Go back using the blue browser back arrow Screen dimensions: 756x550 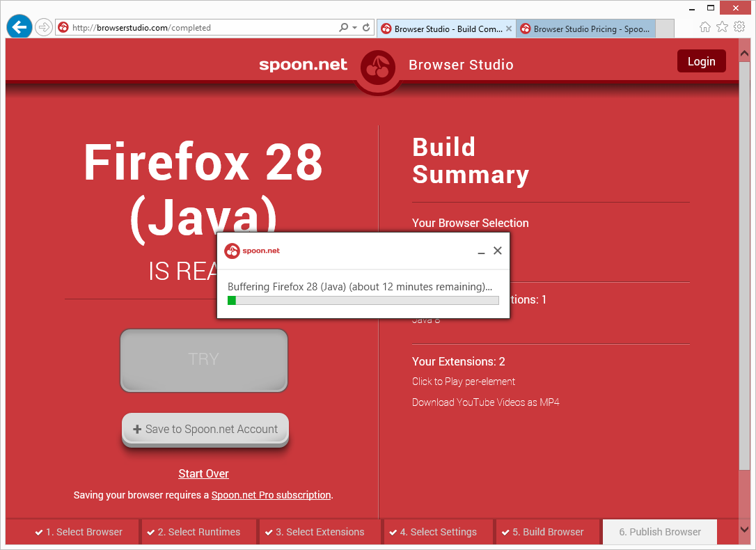tap(19, 27)
